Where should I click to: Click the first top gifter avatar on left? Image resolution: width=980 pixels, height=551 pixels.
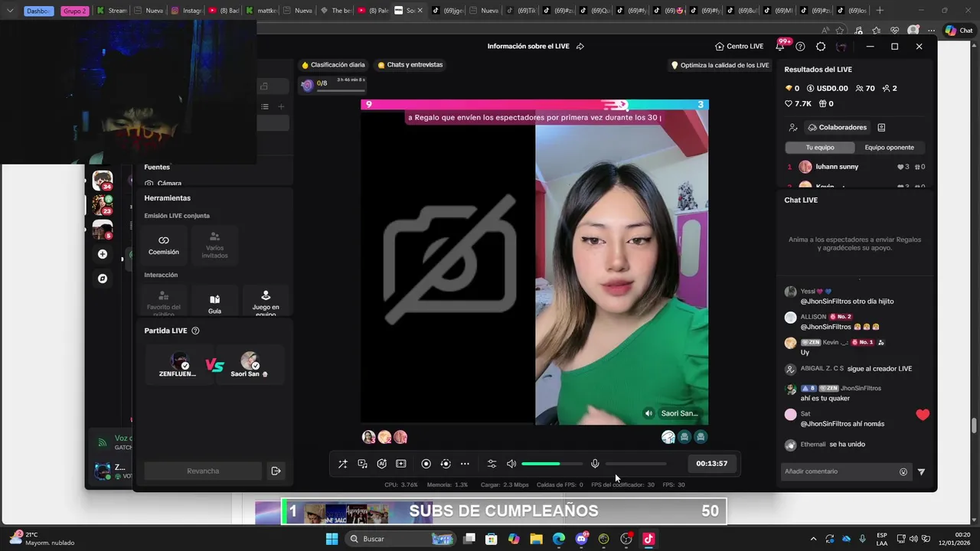click(x=369, y=437)
